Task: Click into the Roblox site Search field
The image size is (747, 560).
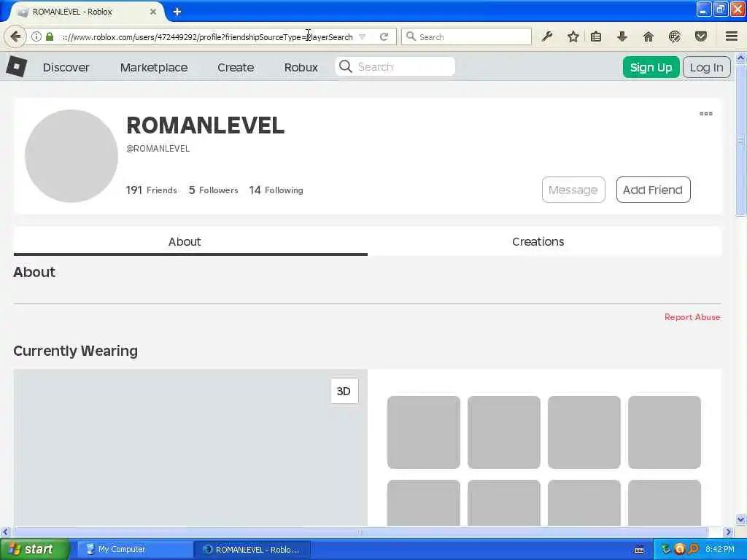Action: pyautogui.click(x=395, y=66)
